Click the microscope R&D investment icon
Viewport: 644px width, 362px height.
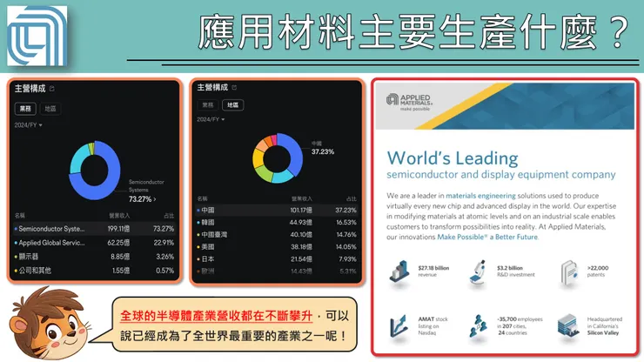coord(478,272)
